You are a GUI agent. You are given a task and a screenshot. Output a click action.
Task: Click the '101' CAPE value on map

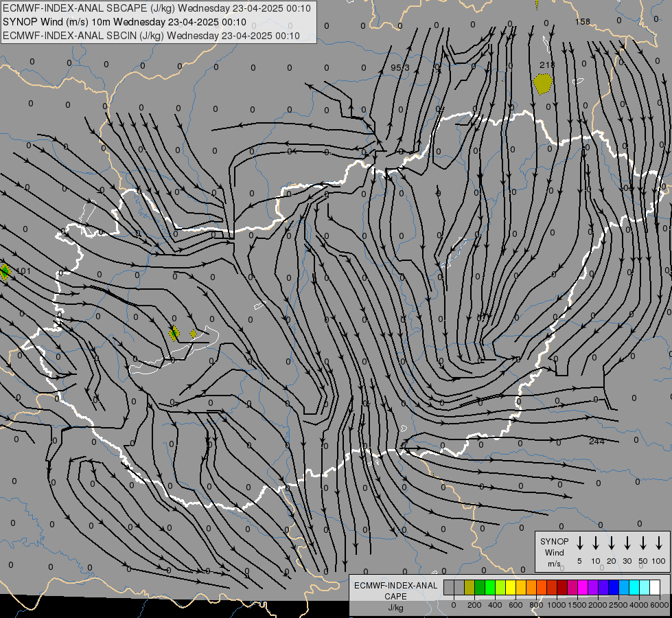23,271
